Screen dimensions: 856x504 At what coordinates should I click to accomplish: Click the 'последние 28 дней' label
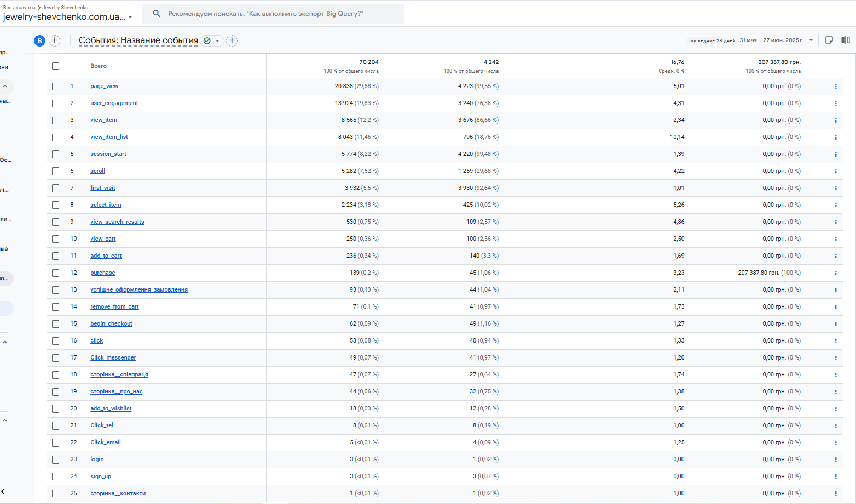(x=712, y=40)
